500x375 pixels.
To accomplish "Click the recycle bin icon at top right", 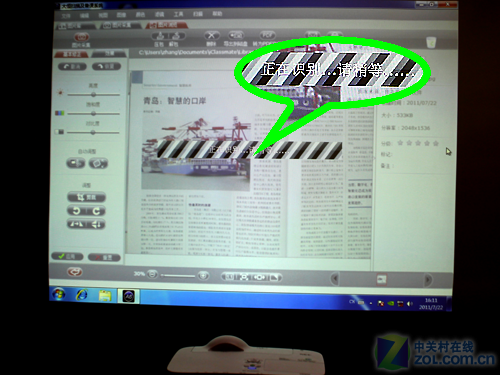I will point(431,42).
